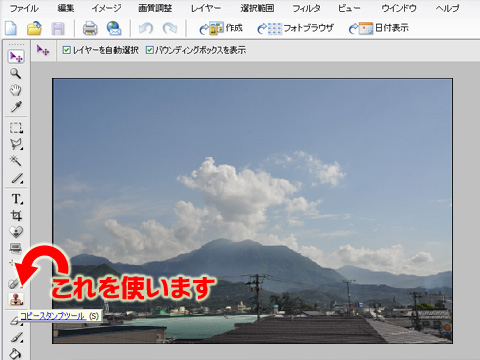Select the Hand tool
The width and height of the screenshot is (480, 360).
click(x=15, y=90)
